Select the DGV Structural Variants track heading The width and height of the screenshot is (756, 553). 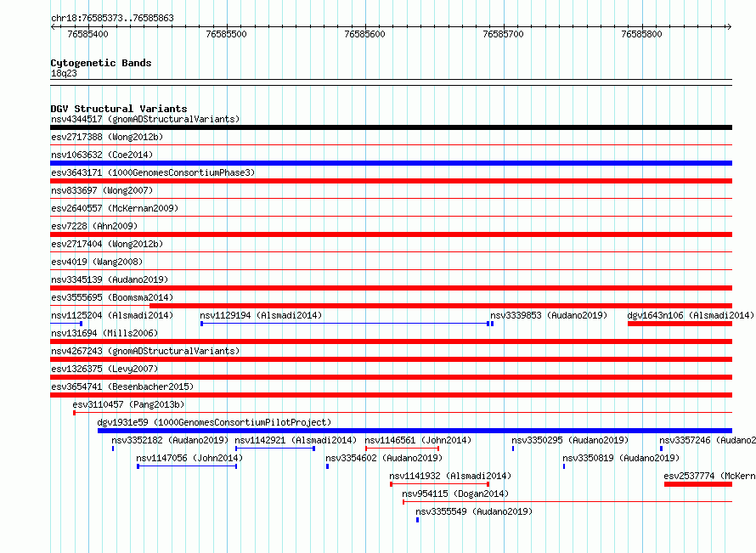[118, 109]
